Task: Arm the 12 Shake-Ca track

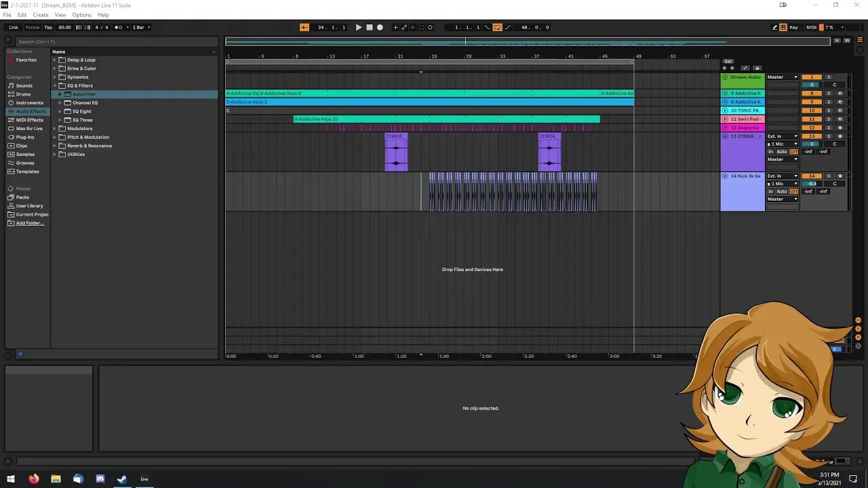Action: (840, 127)
